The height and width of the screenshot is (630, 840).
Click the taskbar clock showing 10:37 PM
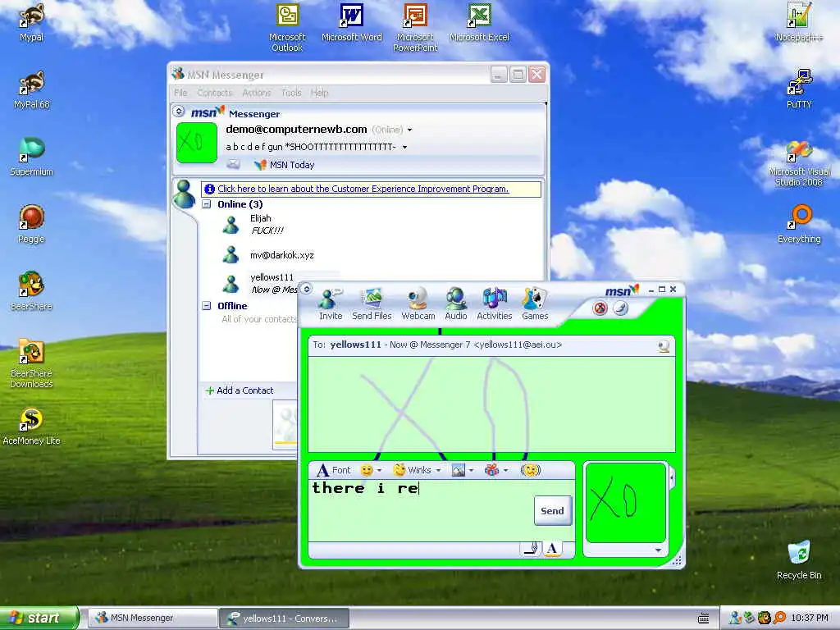(x=809, y=618)
